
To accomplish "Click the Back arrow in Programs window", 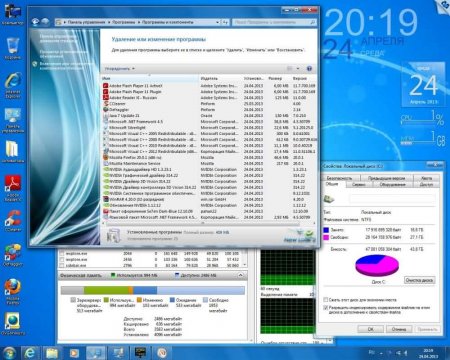I will 35,22.
